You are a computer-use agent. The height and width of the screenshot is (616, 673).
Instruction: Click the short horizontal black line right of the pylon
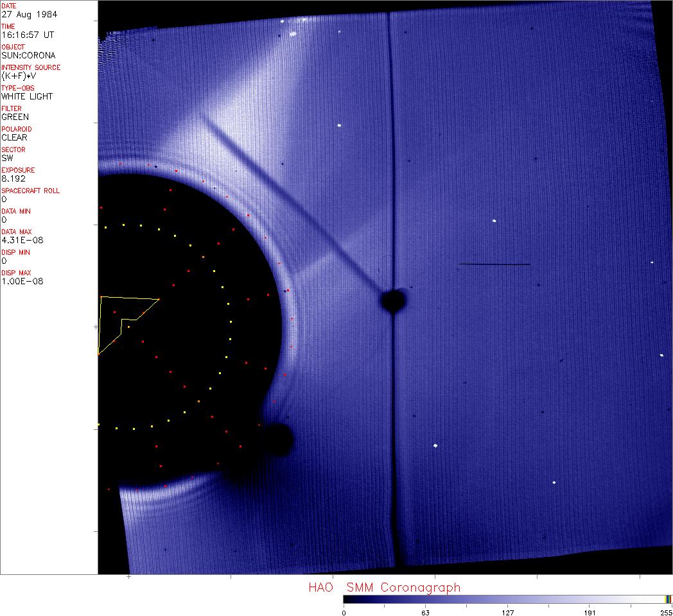494,264
